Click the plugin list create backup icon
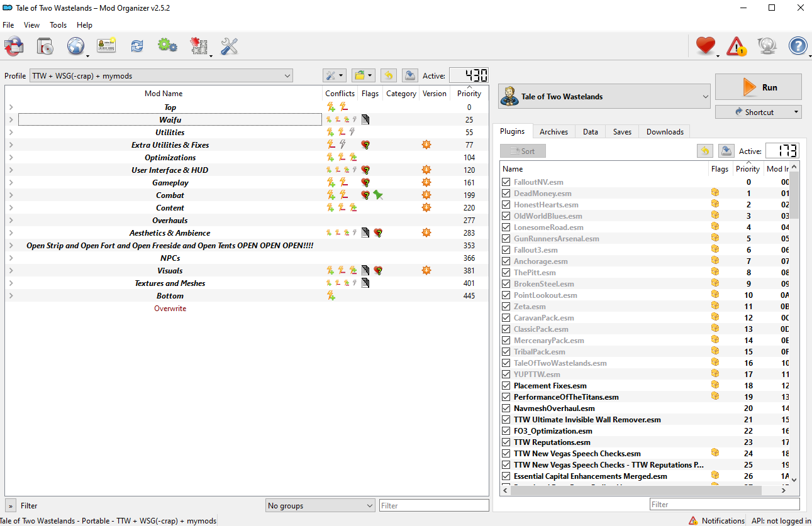 point(726,151)
